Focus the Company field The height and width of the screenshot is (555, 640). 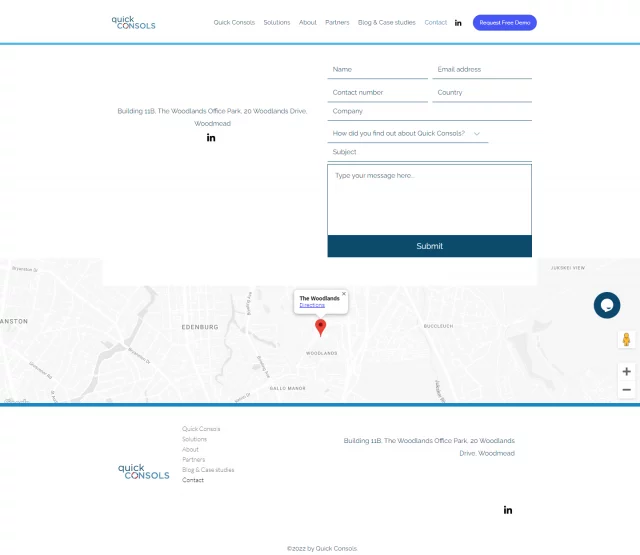click(x=429, y=111)
